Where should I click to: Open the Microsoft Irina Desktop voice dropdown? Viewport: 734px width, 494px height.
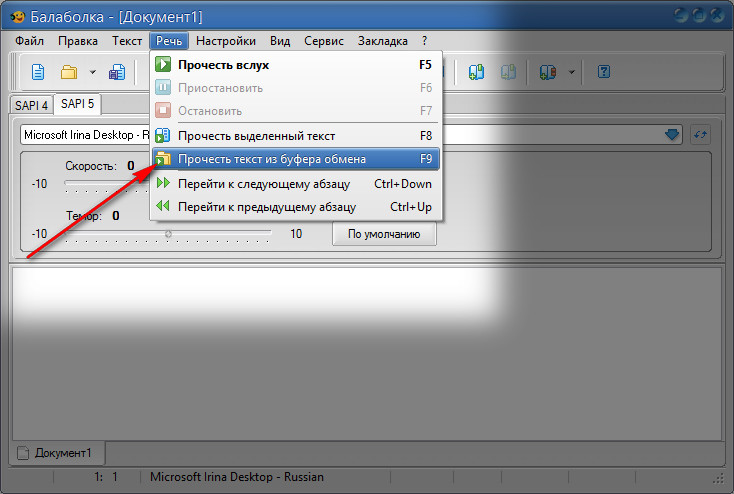672,135
